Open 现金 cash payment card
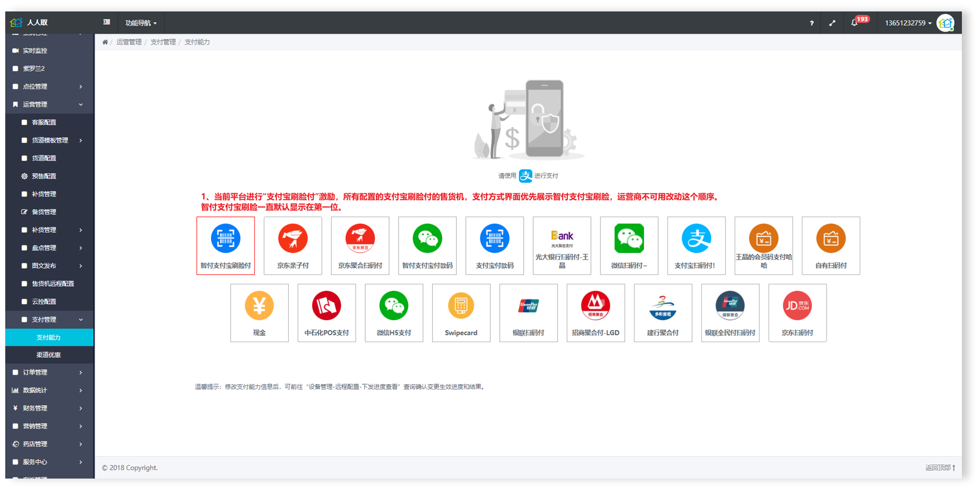Image resolution: width=980 pixels, height=490 pixels. pos(259,313)
